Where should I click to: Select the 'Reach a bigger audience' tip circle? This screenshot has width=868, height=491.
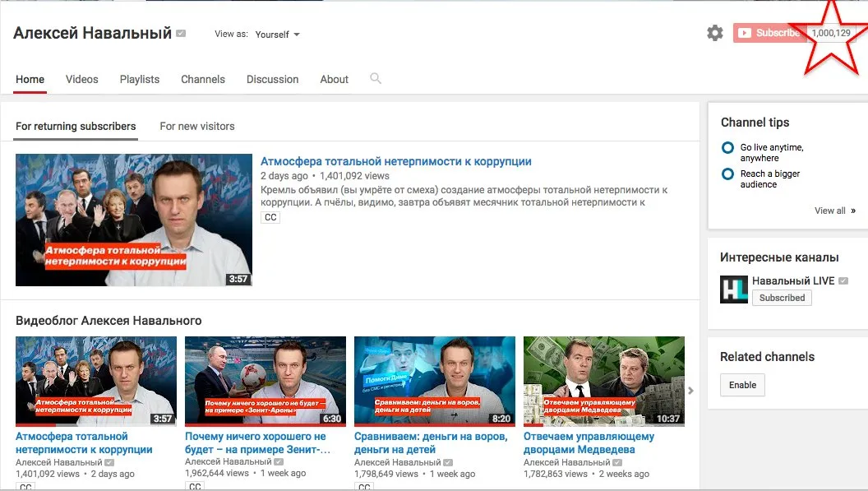click(x=728, y=174)
